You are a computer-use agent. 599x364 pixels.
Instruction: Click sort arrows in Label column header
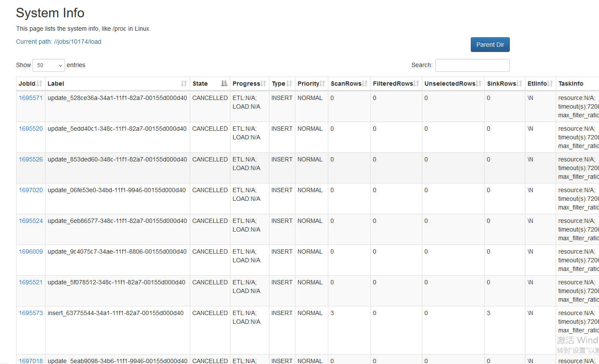pos(184,84)
